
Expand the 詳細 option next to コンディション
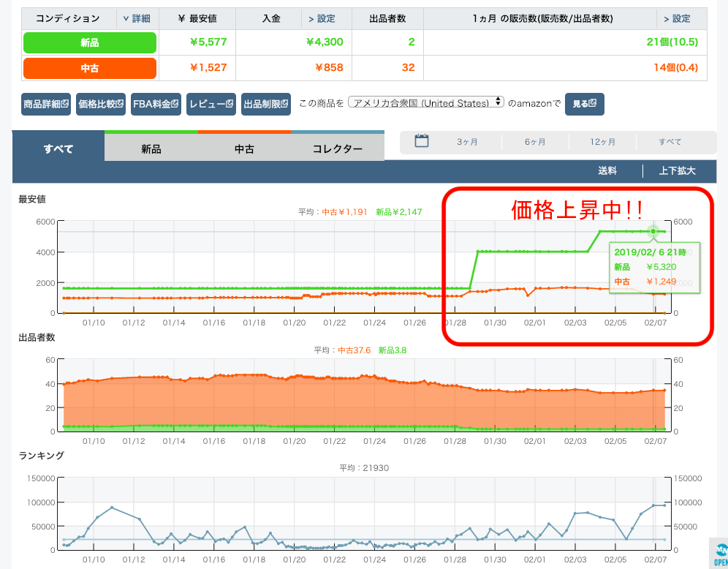click(137, 18)
